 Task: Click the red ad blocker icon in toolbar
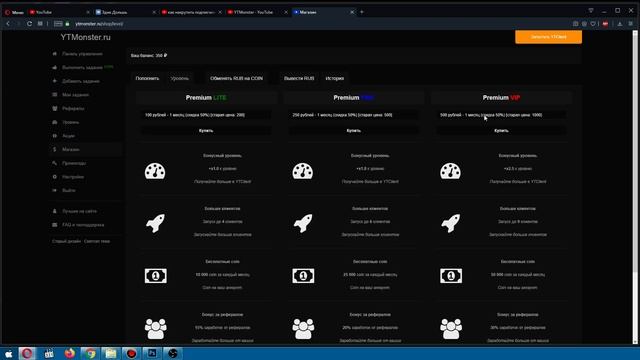(605, 24)
